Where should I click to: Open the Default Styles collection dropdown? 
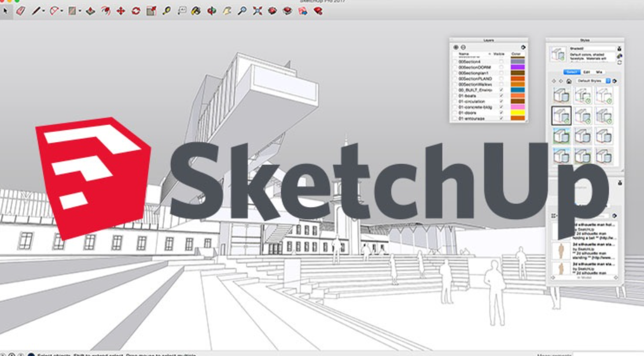pyautogui.click(x=593, y=81)
